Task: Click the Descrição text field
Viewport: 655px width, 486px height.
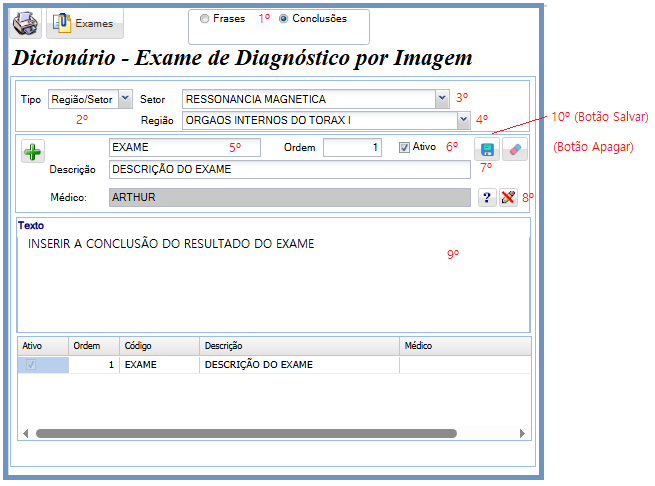Action: click(288, 170)
